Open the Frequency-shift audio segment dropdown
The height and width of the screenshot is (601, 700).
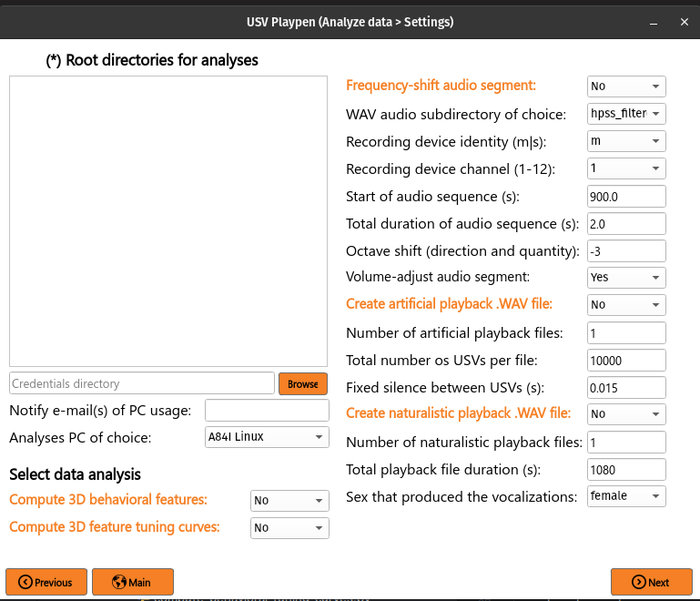click(x=626, y=87)
